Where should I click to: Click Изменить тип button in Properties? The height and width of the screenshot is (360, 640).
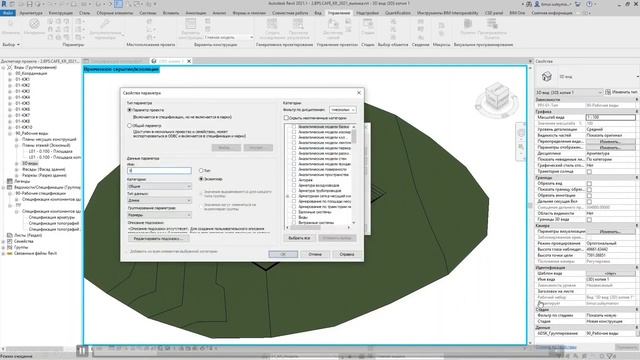[622, 92]
